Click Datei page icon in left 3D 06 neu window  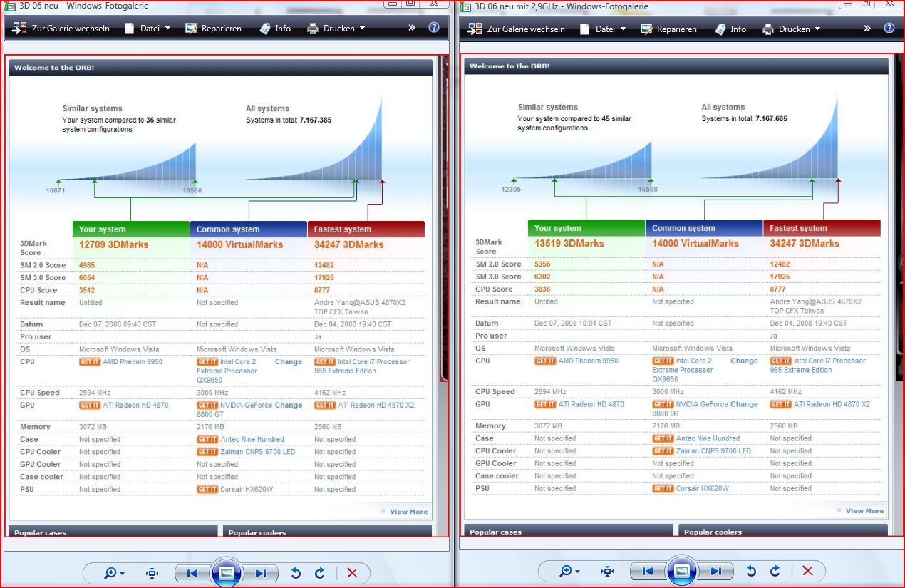pos(129,29)
